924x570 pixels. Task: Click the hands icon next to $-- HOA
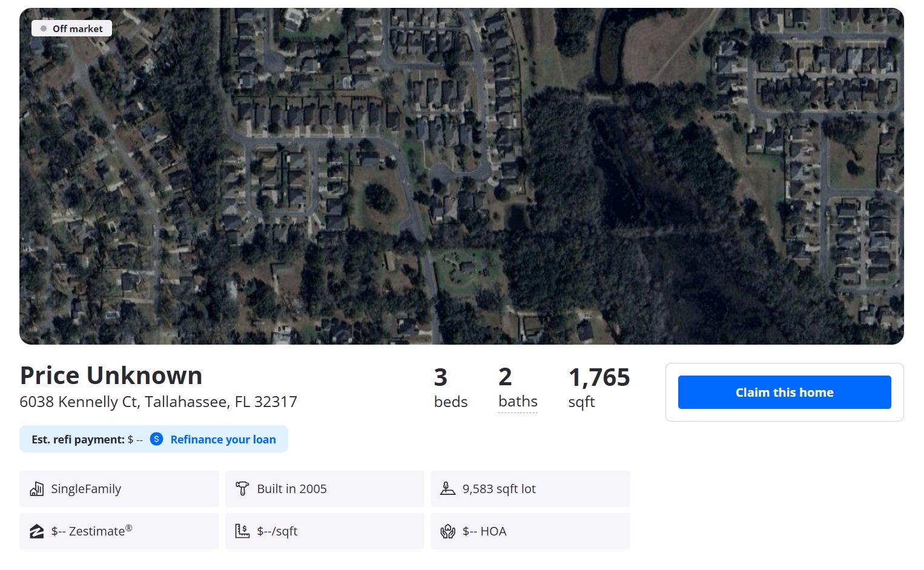[x=448, y=531]
